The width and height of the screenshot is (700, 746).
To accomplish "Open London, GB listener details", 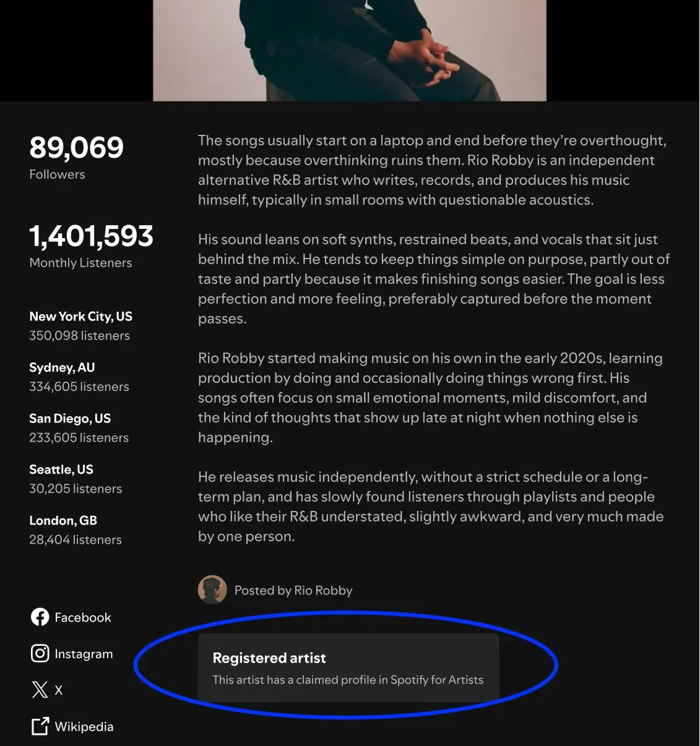I will click(x=75, y=529).
